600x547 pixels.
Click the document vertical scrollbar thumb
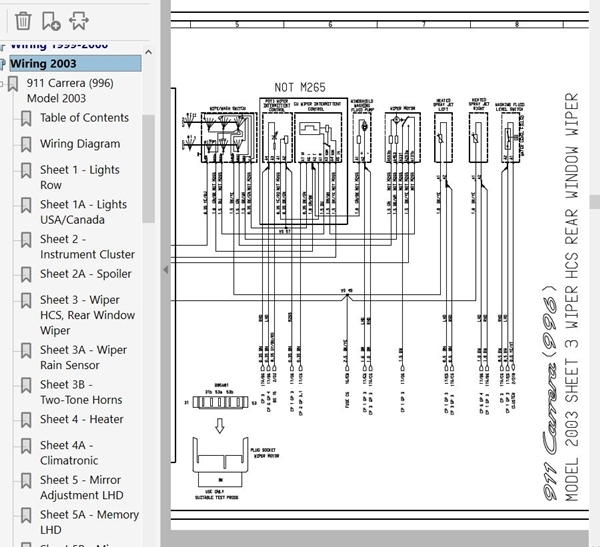tap(595, 201)
